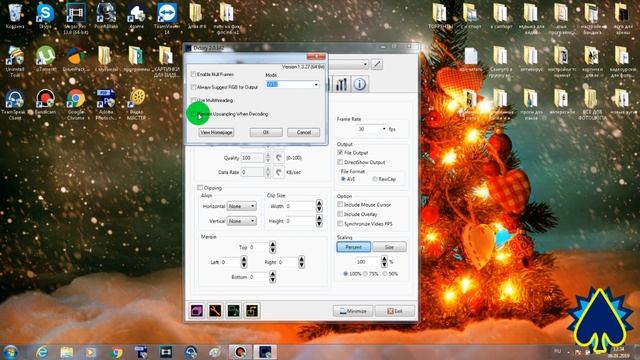
Task: Open the Horizontal align dropdown
Action: click(242, 206)
